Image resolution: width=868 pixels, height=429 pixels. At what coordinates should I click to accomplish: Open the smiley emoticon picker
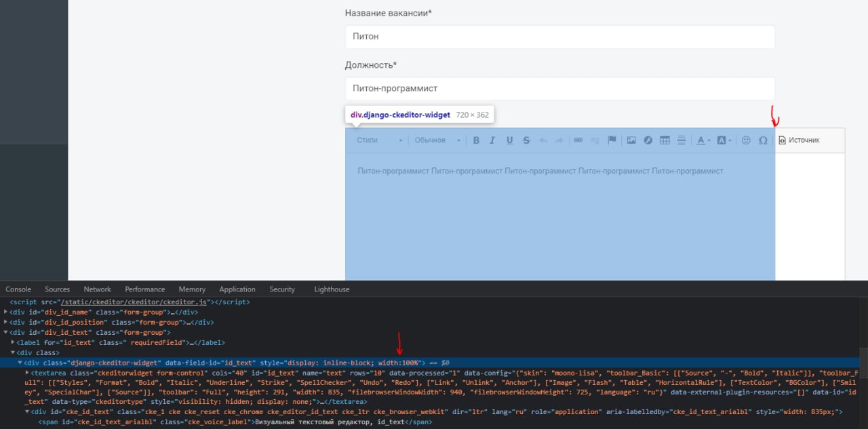click(x=746, y=140)
